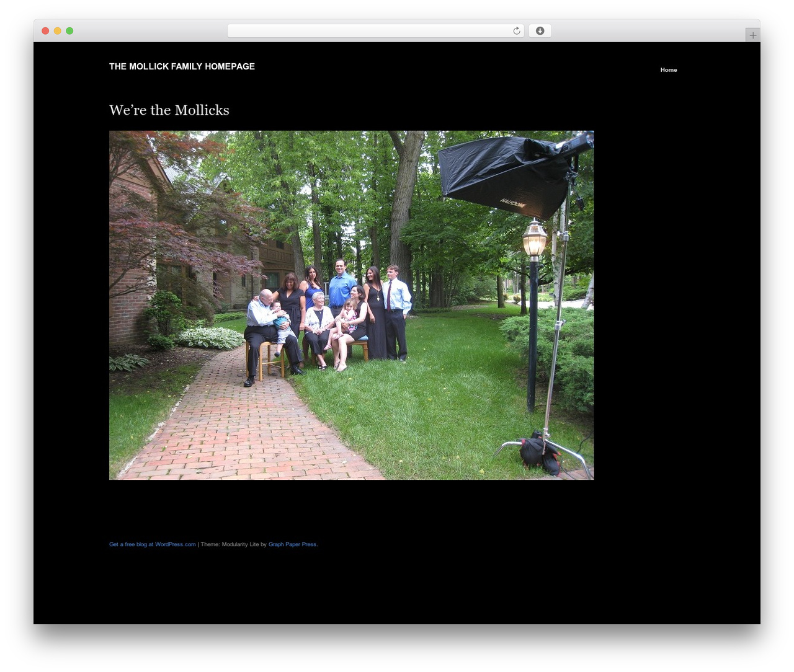
Task: Maximize the window with the green button
Action: coord(69,31)
